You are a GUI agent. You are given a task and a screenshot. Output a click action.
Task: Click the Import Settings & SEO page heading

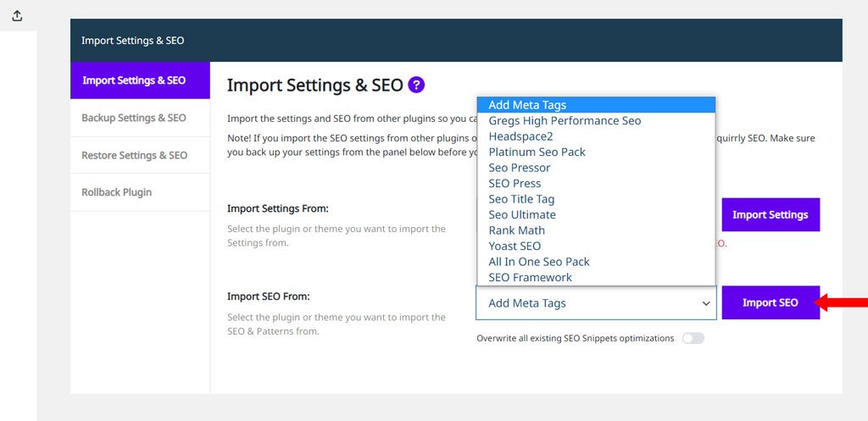pyautogui.click(x=315, y=86)
